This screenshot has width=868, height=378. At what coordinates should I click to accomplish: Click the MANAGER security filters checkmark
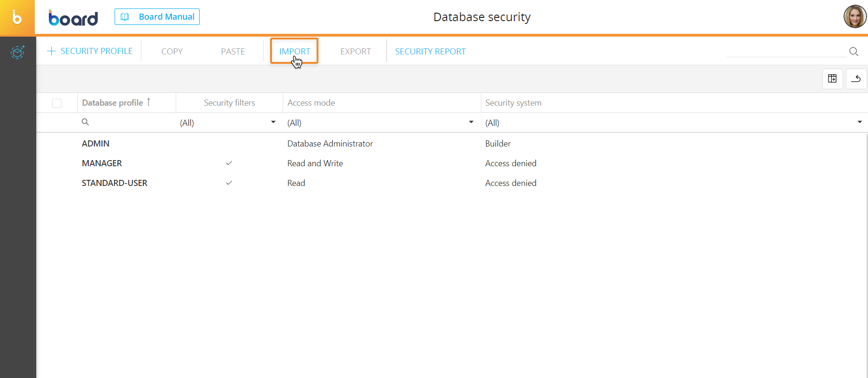tap(229, 163)
